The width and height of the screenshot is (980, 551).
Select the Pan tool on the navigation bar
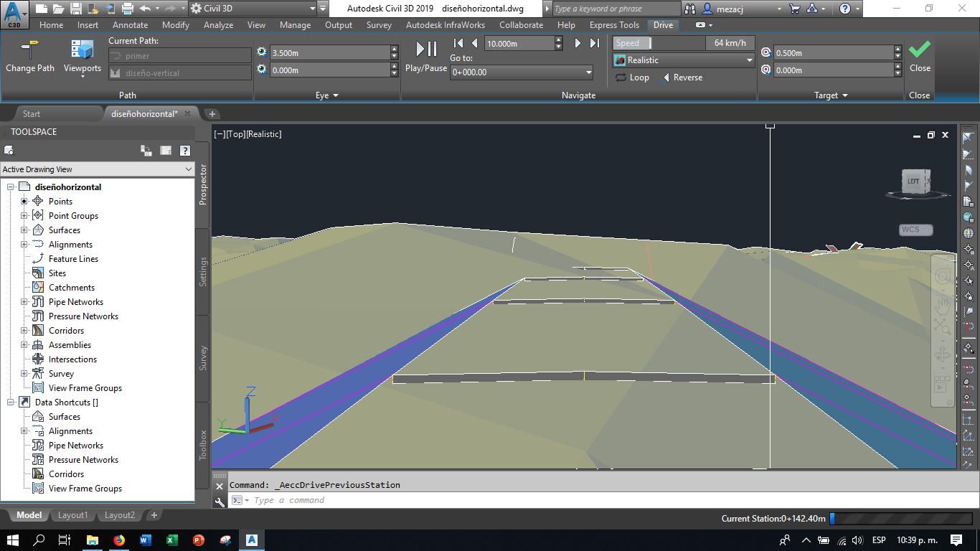point(943,306)
